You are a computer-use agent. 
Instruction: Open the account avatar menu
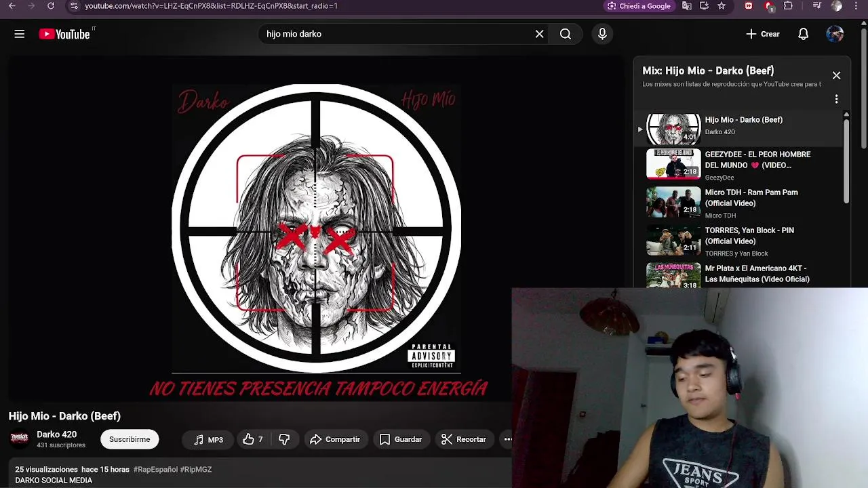[835, 34]
